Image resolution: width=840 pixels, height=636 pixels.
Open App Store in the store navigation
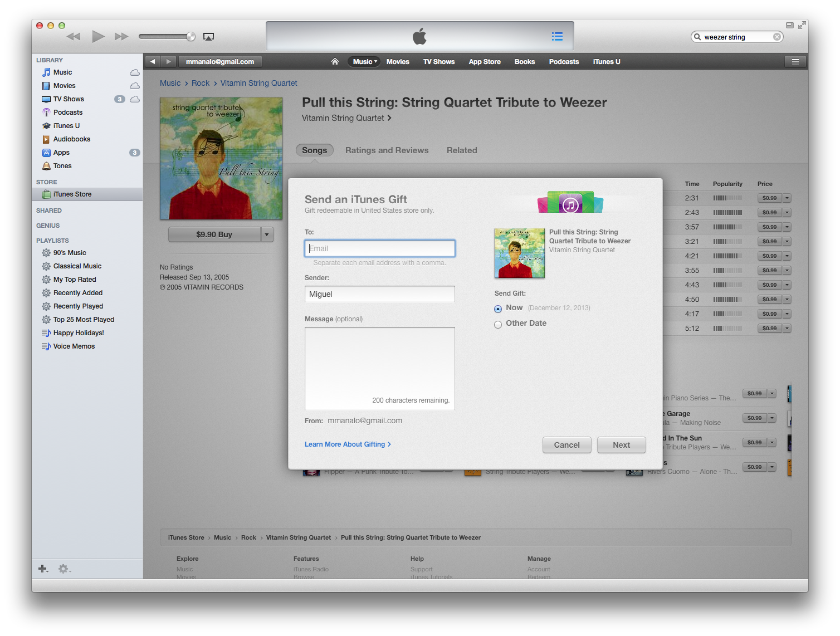(485, 62)
